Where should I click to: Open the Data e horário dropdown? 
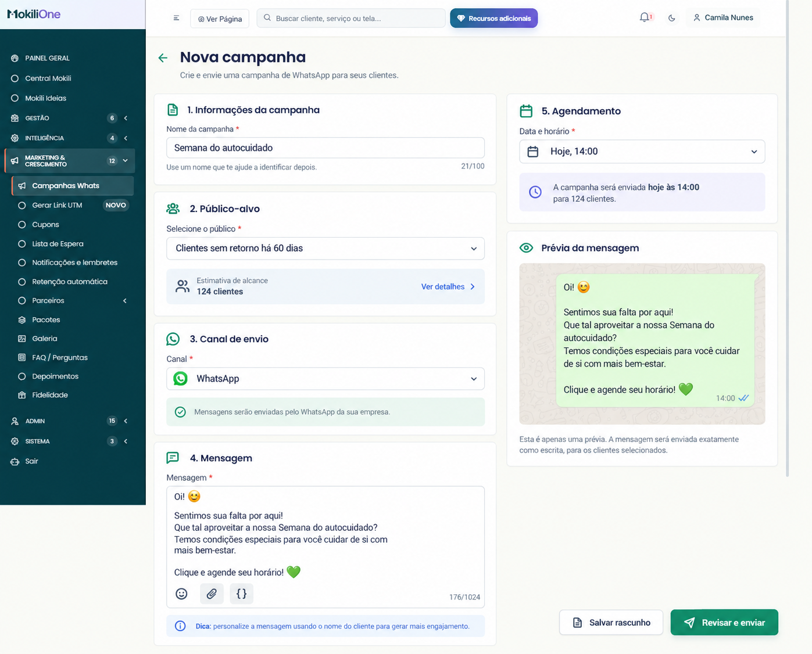pos(642,152)
